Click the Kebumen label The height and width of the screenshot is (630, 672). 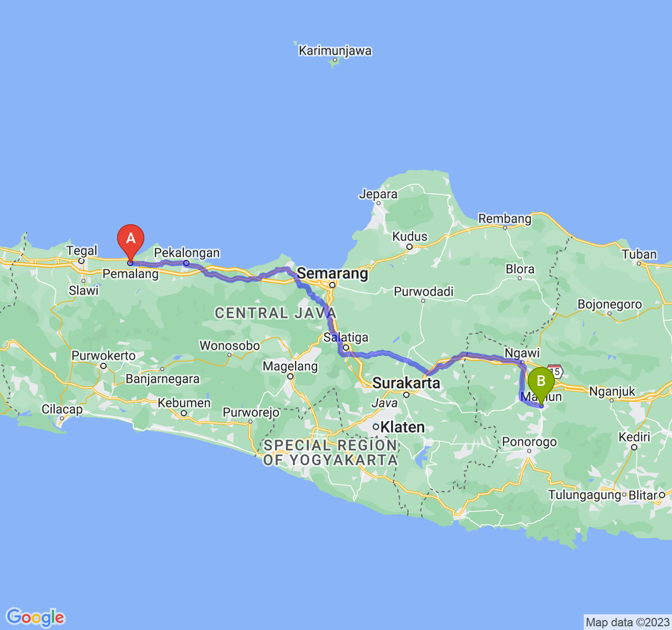(x=184, y=403)
